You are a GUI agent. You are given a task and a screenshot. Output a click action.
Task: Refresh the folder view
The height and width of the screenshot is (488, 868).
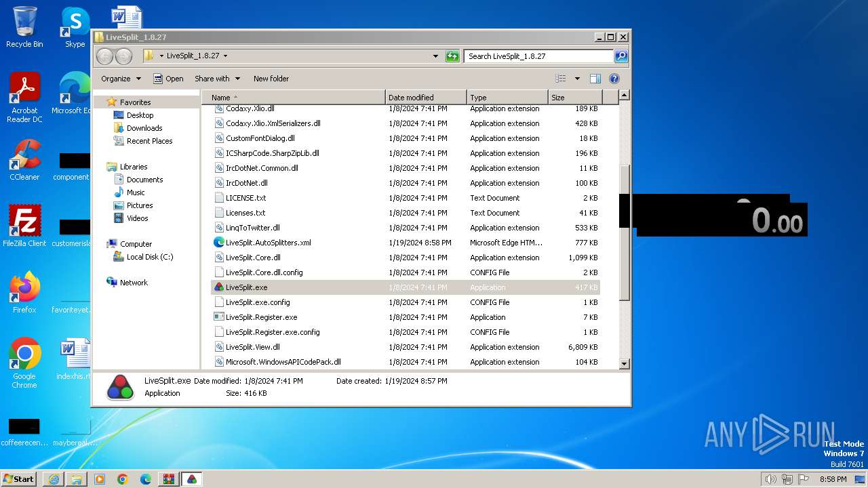click(452, 56)
